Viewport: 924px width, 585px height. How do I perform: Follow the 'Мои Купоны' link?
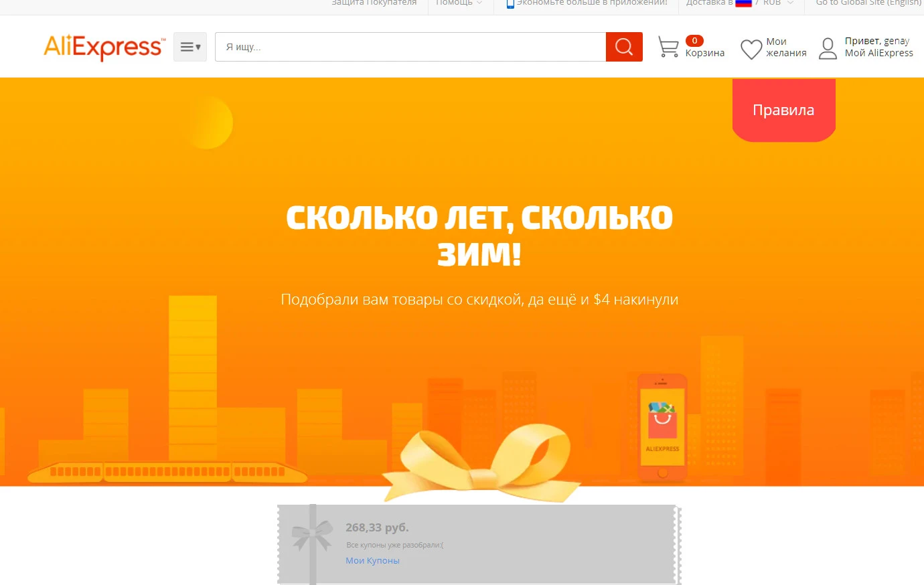[x=372, y=561]
